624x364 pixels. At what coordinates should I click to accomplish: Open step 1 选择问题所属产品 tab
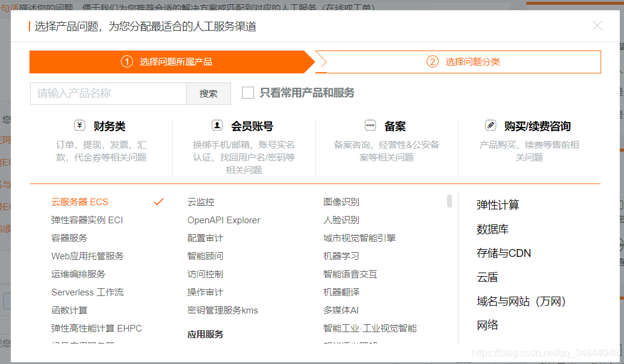pos(172,61)
